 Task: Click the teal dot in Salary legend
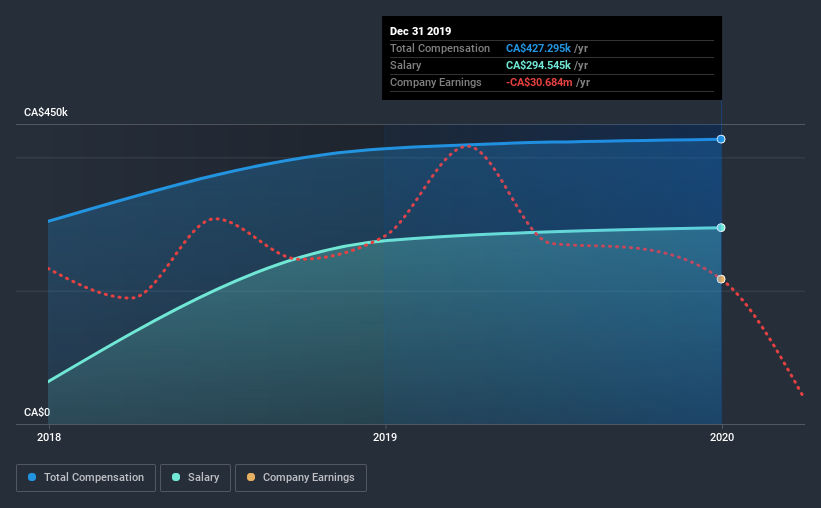click(x=176, y=477)
